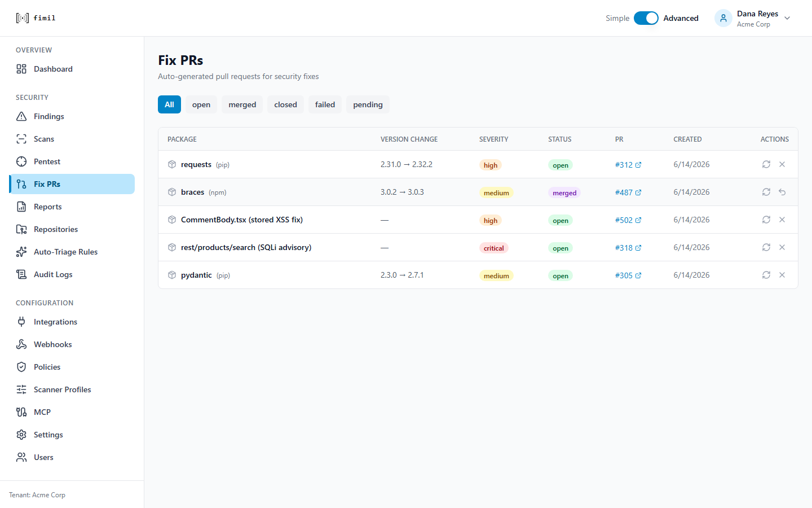This screenshot has width=812, height=508.
Task: Click the MCP icon in sidebar
Action: point(21,412)
